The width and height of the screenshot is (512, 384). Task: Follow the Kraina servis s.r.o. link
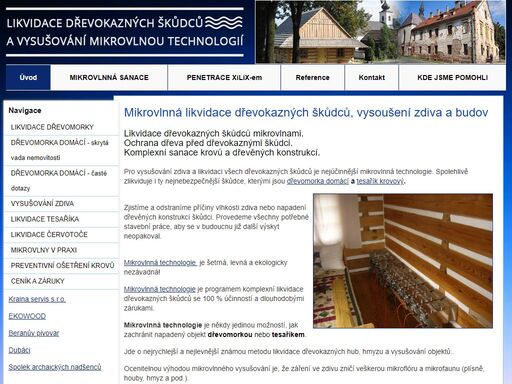(x=37, y=299)
